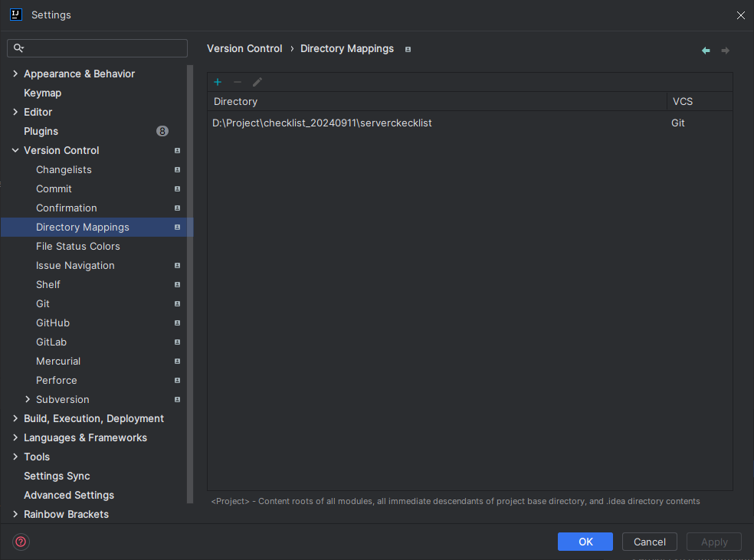754x560 pixels.
Task: Click the remove mapping minus icon
Action: click(238, 82)
